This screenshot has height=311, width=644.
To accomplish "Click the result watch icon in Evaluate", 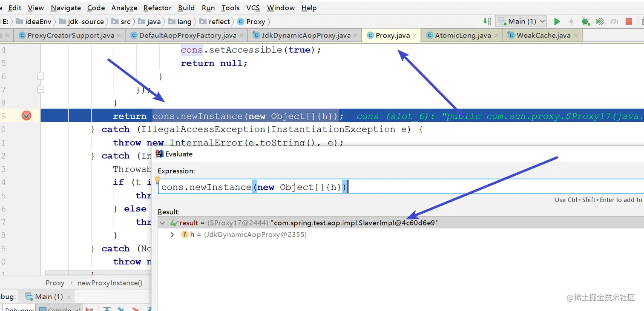I will coord(174,223).
